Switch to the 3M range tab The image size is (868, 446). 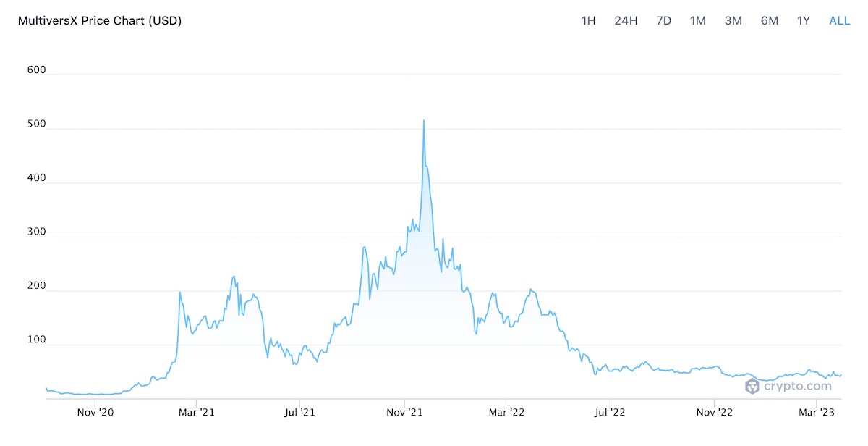(733, 20)
